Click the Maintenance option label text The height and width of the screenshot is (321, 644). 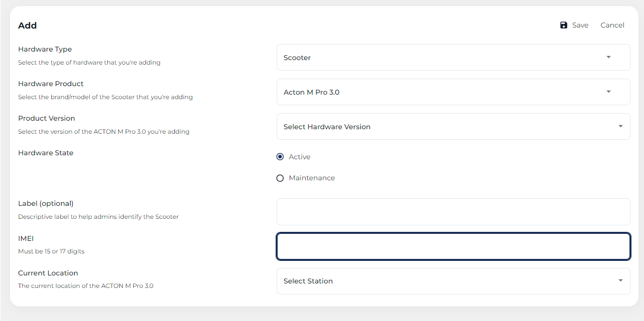(312, 178)
